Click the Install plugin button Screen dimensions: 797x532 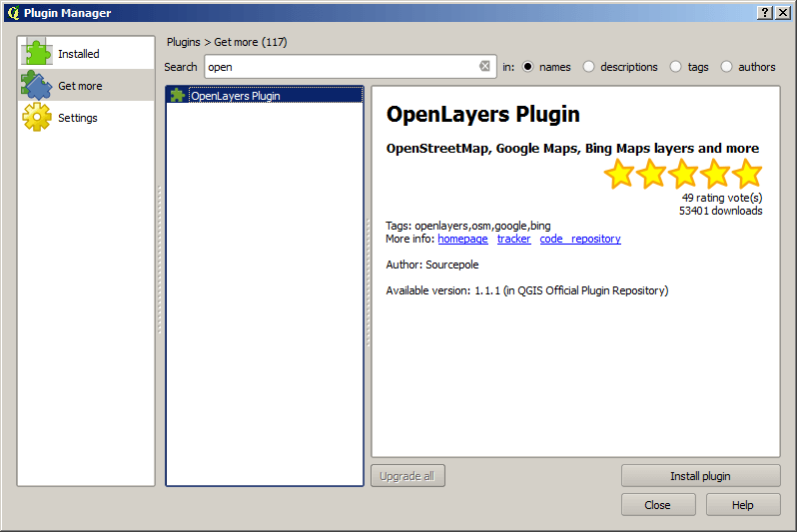(700, 475)
